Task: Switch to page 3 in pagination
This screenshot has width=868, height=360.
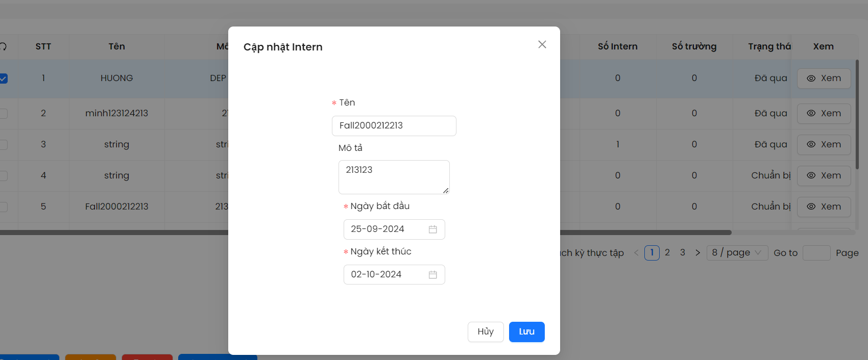Action: (683, 253)
